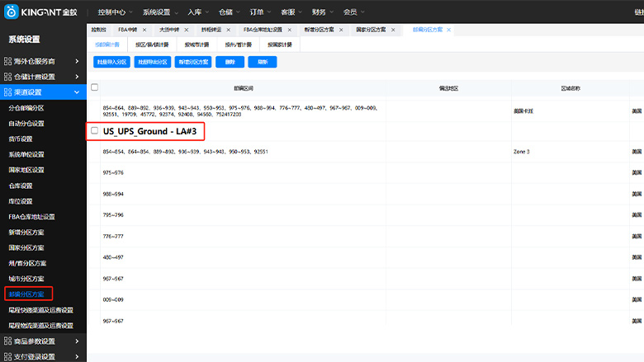Click the 批量导入分区 button
This screenshot has height=362, width=644.
point(111,62)
